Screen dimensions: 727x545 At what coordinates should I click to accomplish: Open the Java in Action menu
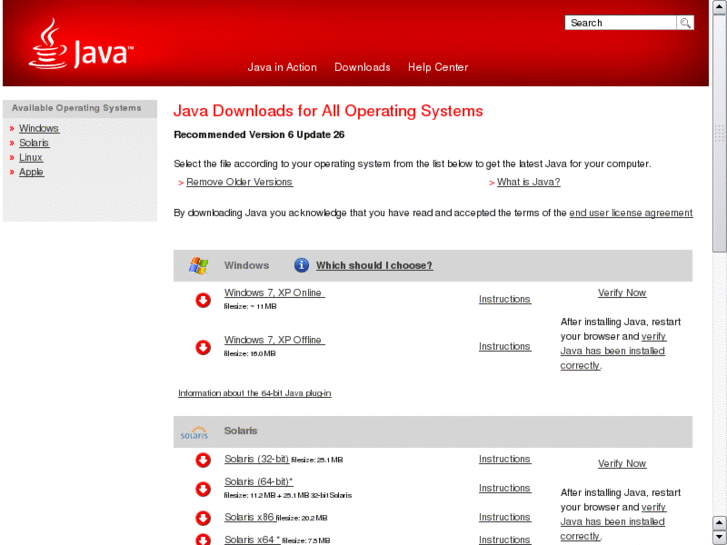tap(282, 67)
